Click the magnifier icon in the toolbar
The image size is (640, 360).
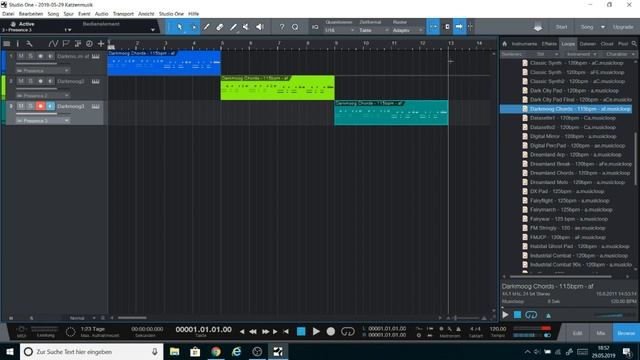[295, 27]
